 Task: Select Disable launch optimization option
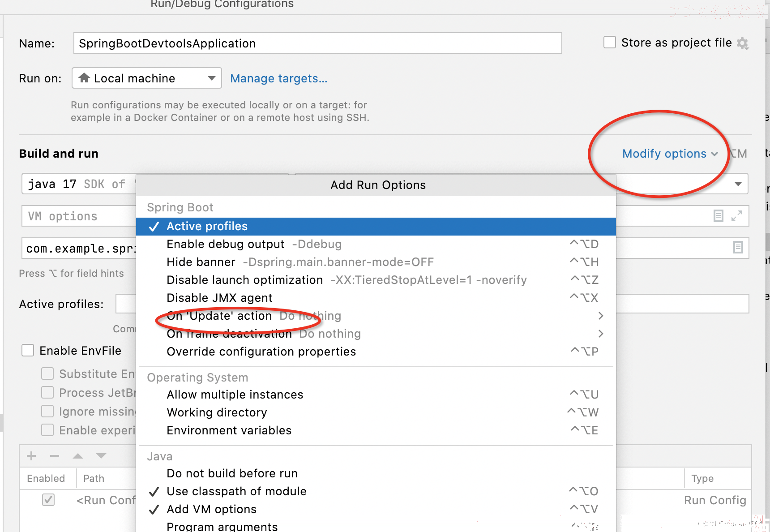[x=376, y=280]
